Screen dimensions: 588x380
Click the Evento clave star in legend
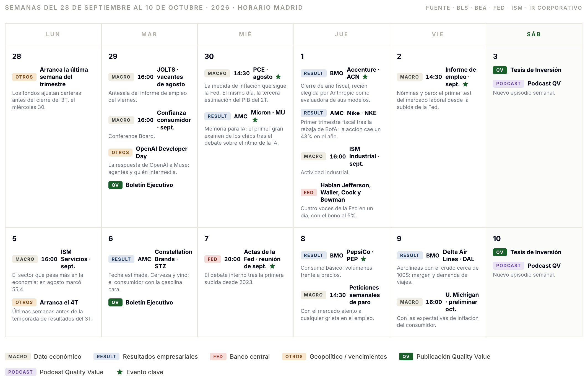pos(120,372)
